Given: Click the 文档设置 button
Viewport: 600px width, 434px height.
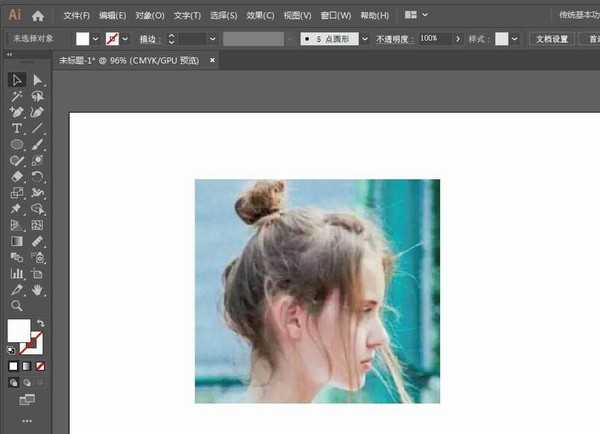Looking at the screenshot, I should click(x=552, y=38).
